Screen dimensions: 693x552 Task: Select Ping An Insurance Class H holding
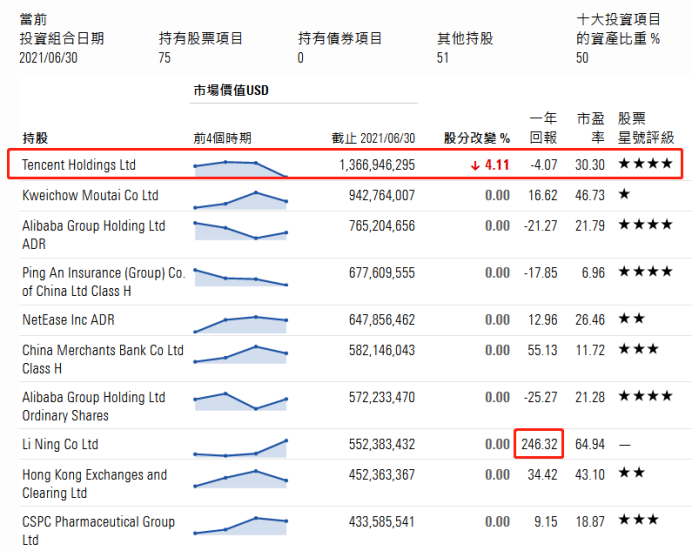103,281
